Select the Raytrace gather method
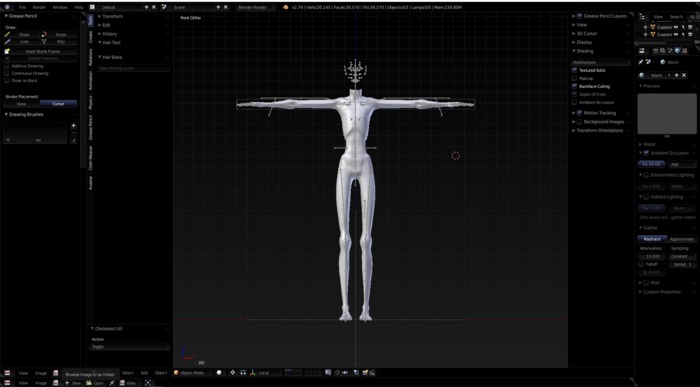Viewport: 700px width, 387px height. 652,239
